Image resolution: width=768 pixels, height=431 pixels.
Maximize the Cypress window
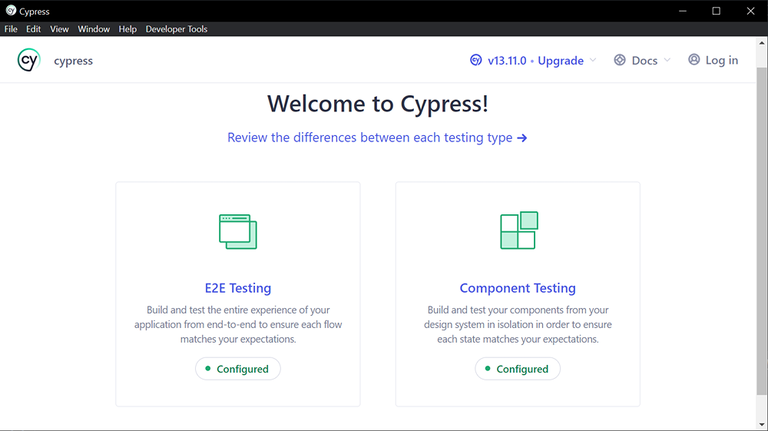coord(716,11)
